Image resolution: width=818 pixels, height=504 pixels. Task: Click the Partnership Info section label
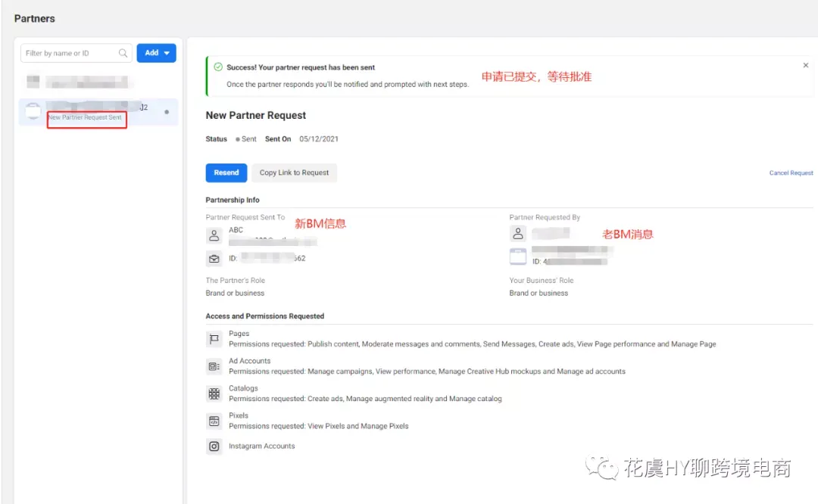pos(233,200)
